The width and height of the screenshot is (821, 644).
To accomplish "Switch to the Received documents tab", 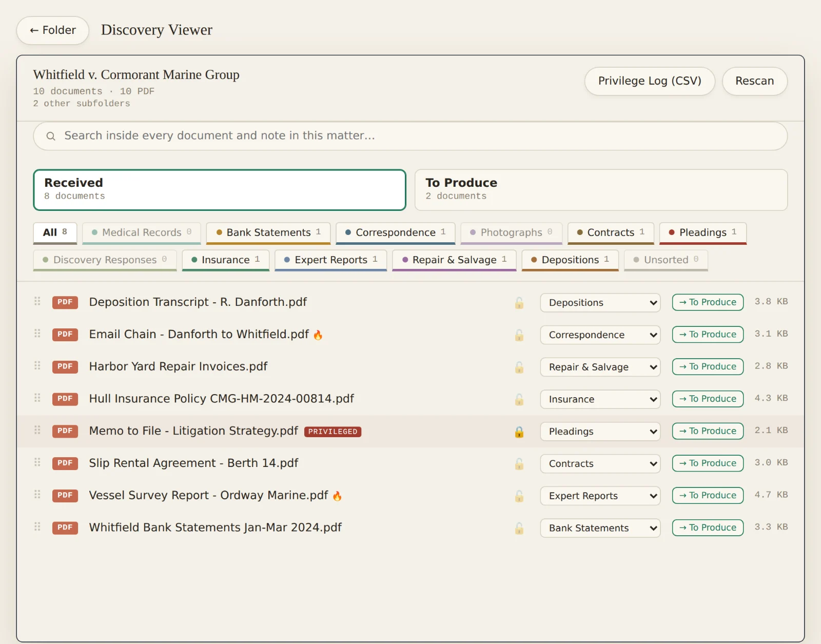I will 220,190.
